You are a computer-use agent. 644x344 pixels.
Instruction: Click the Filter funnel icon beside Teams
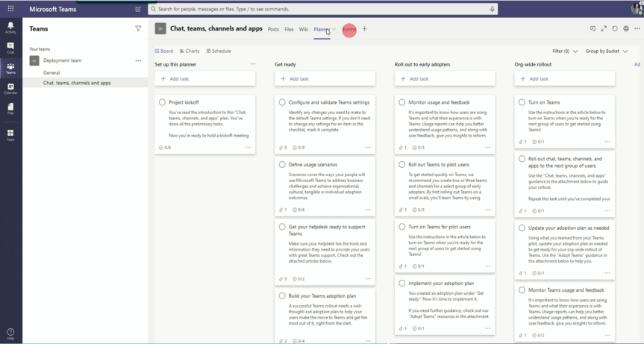138,29
